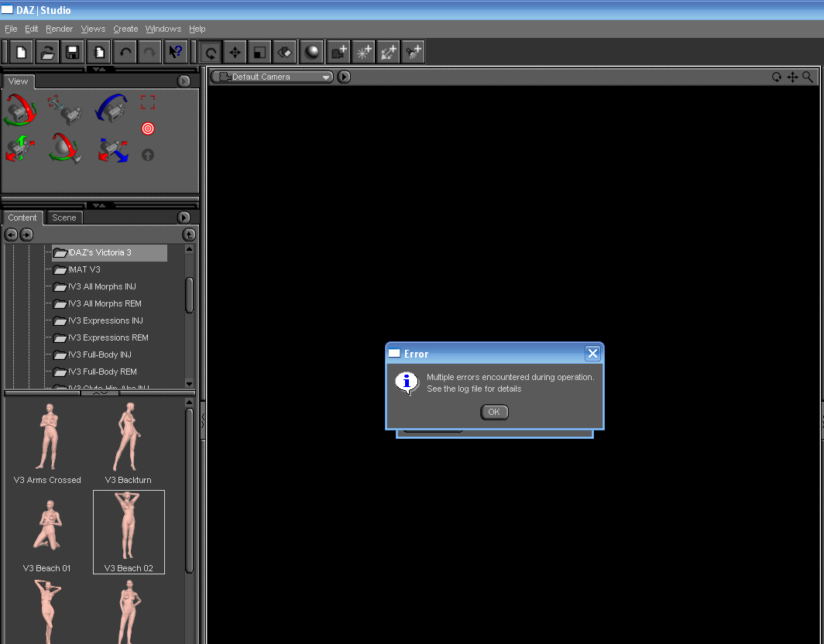Click the Open file folder icon
The image size is (824, 644).
[x=47, y=52]
